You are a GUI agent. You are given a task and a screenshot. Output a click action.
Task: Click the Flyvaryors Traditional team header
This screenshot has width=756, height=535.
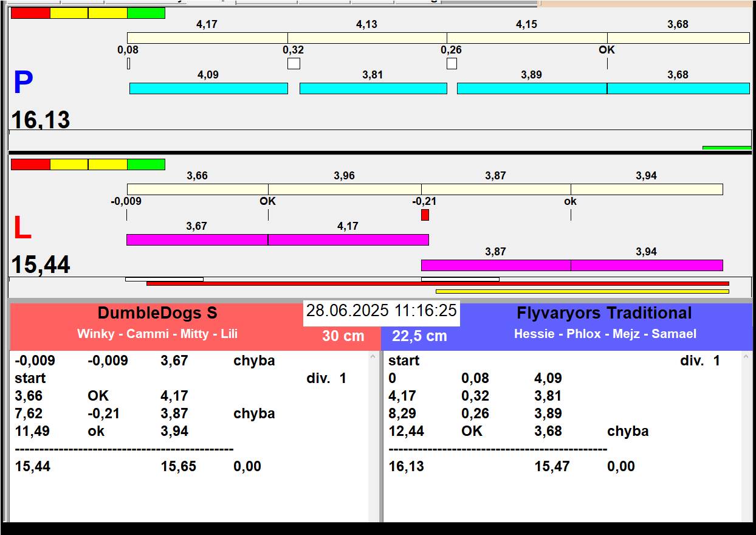coord(603,314)
